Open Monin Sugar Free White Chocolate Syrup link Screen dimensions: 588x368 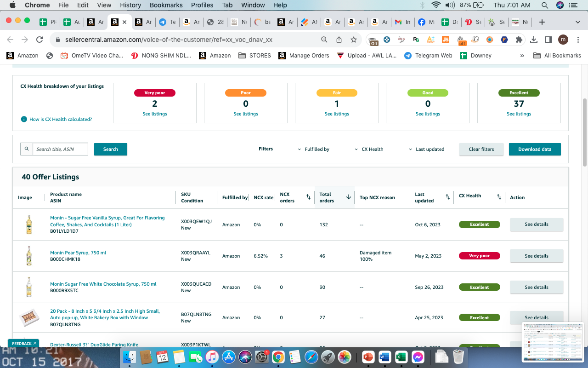103,284
